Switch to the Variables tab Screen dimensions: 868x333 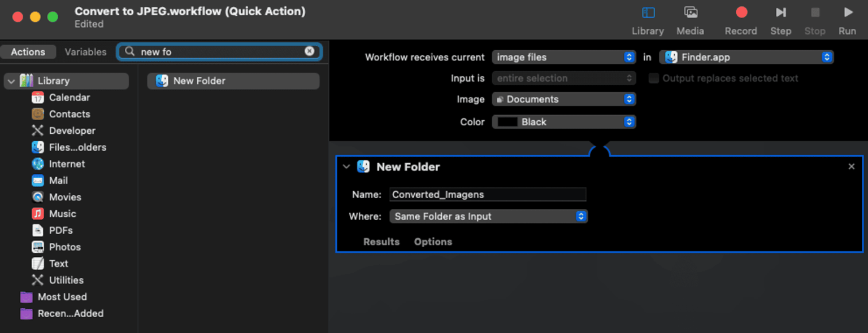coord(85,52)
